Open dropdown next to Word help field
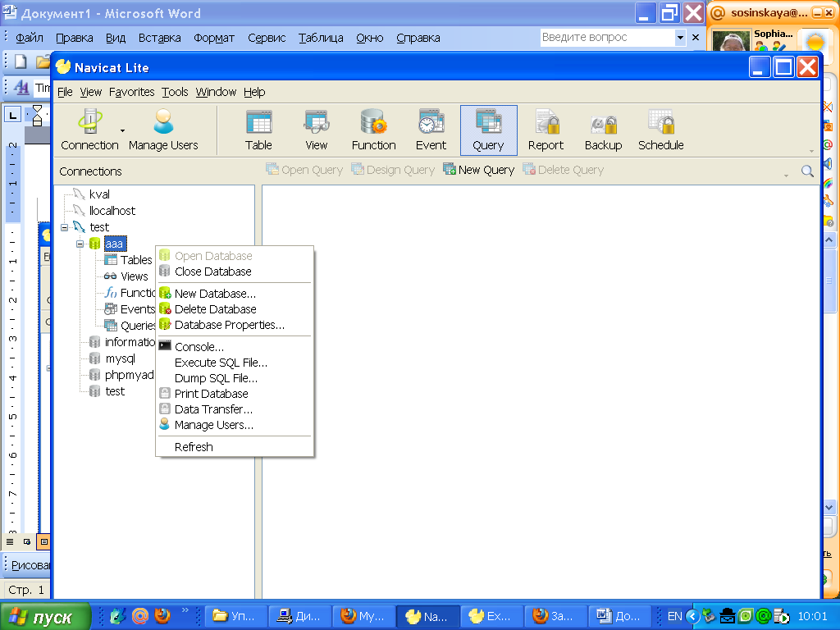 tap(680, 38)
